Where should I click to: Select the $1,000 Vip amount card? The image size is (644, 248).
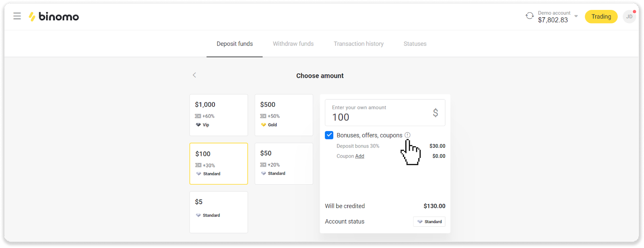pyautogui.click(x=219, y=115)
